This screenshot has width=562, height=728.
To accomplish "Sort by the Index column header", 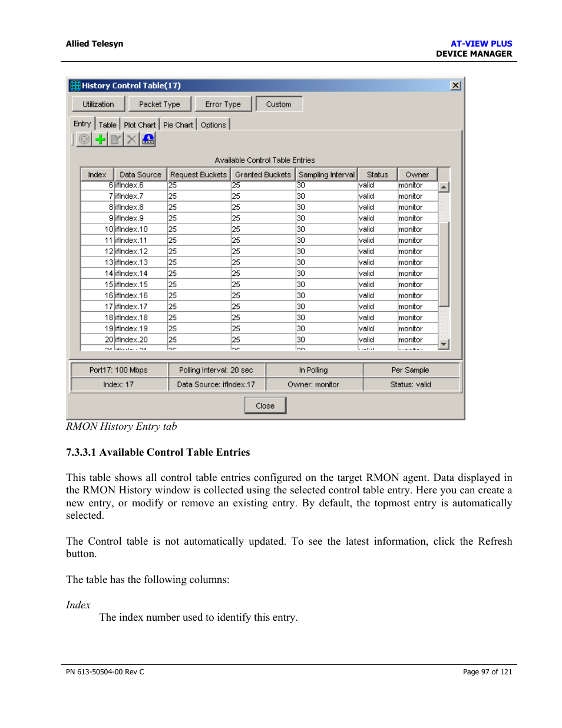I will pyautogui.click(x=97, y=174).
